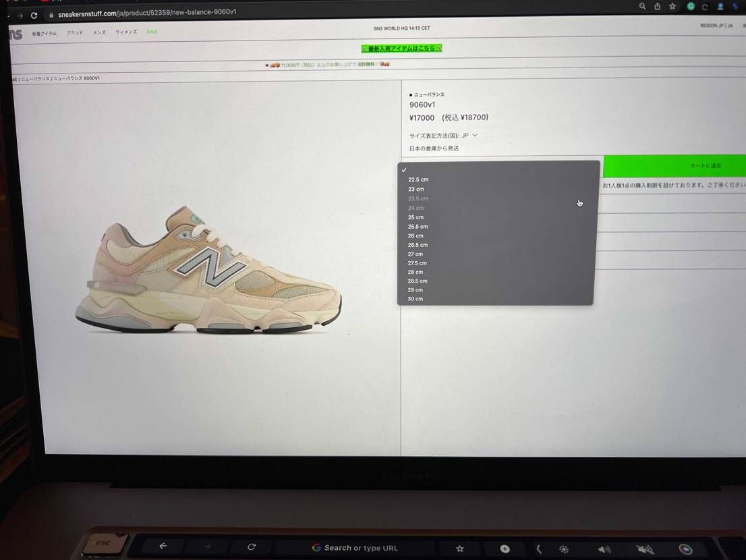The height and width of the screenshot is (560, 746).
Task: Tap the Touch Bar Siri icon
Action: pyautogui.click(x=685, y=549)
